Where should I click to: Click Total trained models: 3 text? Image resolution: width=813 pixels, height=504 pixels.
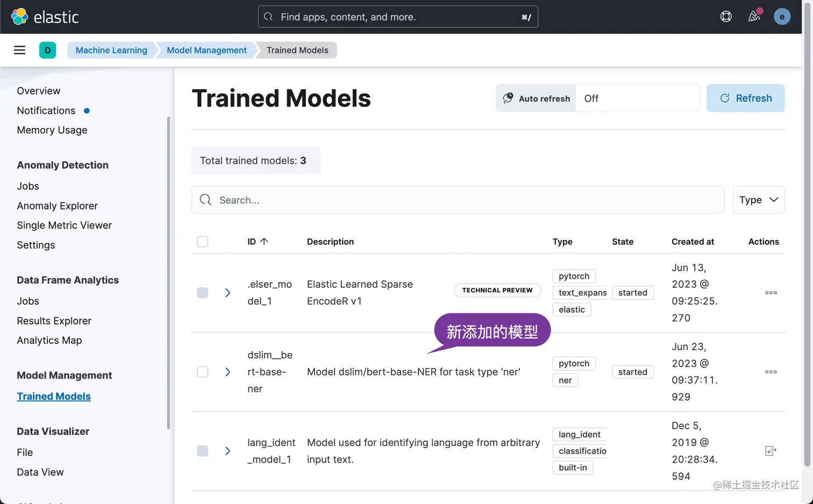tap(253, 161)
